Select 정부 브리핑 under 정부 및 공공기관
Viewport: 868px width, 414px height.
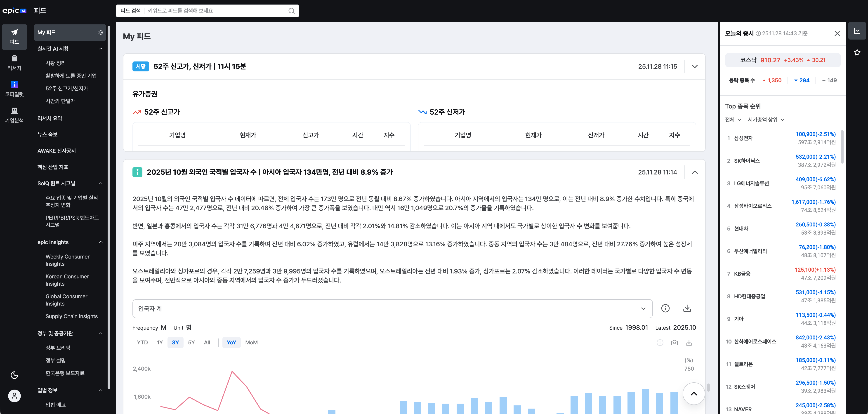(x=58, y=348)
